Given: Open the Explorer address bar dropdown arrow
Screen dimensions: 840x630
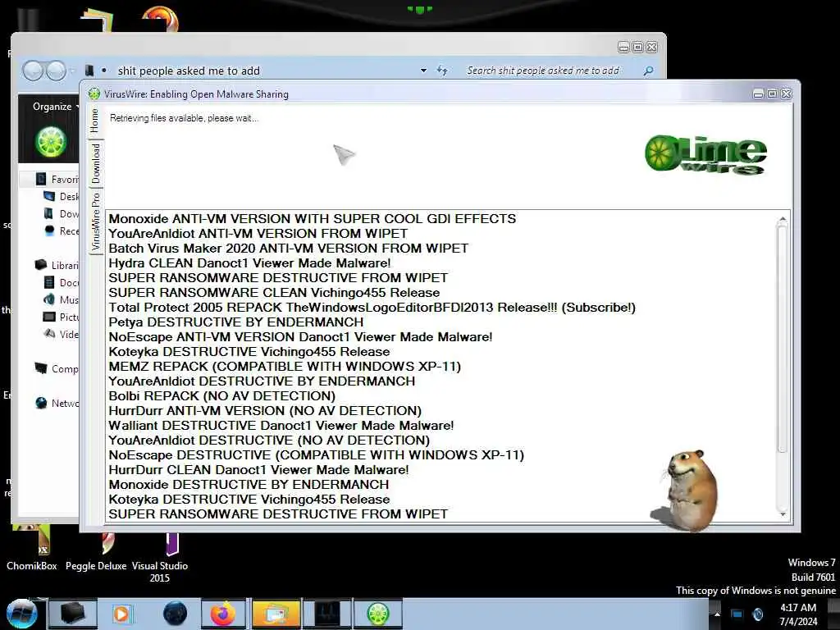Looking at the screenshot, I should (423, 71).
